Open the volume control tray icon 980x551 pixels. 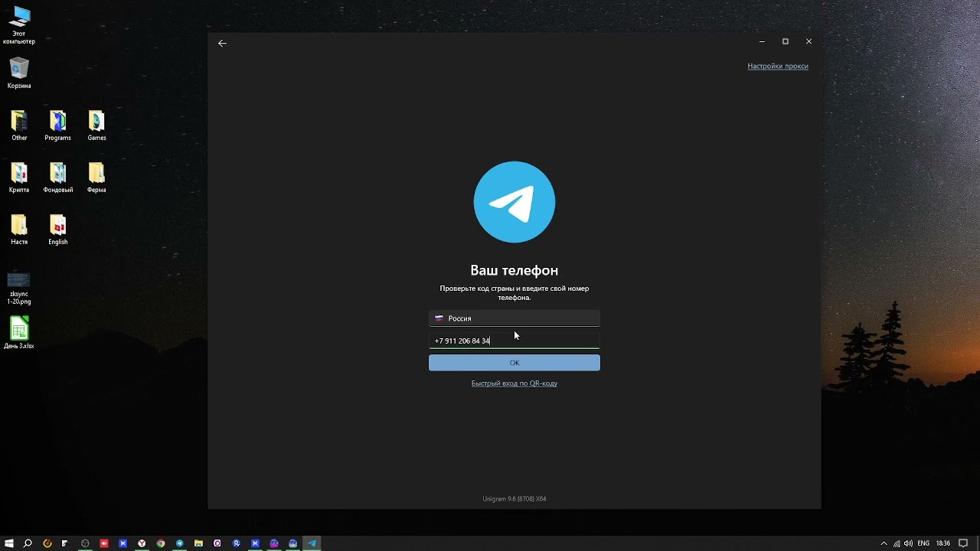(908, 543)
